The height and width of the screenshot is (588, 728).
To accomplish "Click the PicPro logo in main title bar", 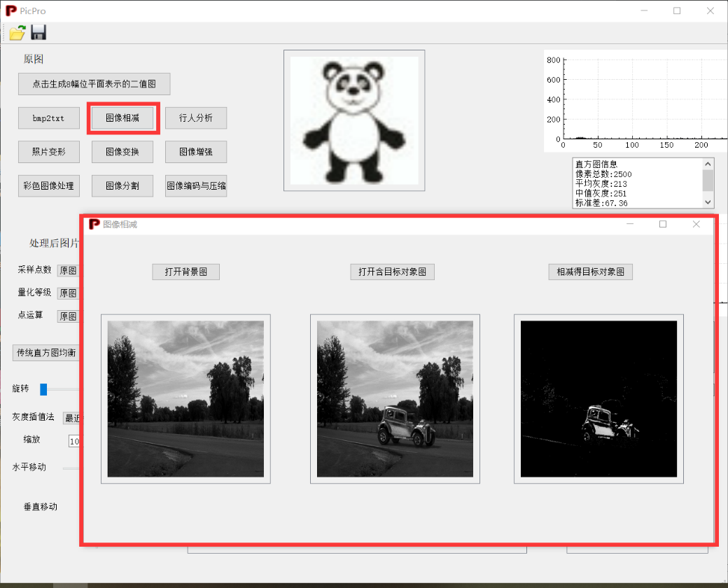I will pyautogui.click(x=10, y=10).
